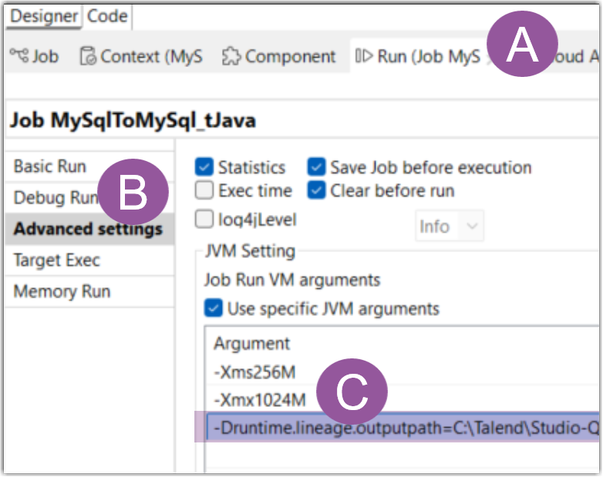Switch to the Designer tab
Image resolution: width=603 pixels, height=477 pixels.
click(x=43, y=16)
